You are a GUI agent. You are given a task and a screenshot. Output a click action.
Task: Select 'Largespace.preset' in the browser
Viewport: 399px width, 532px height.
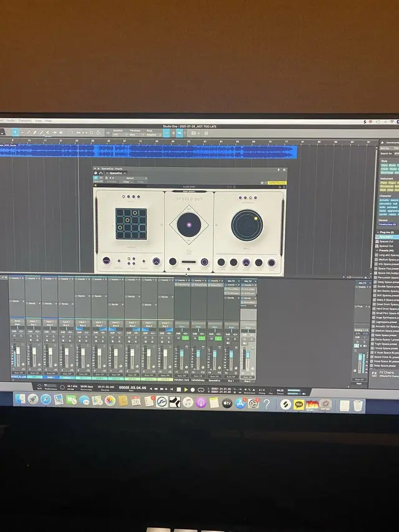(x=386, y=322)
